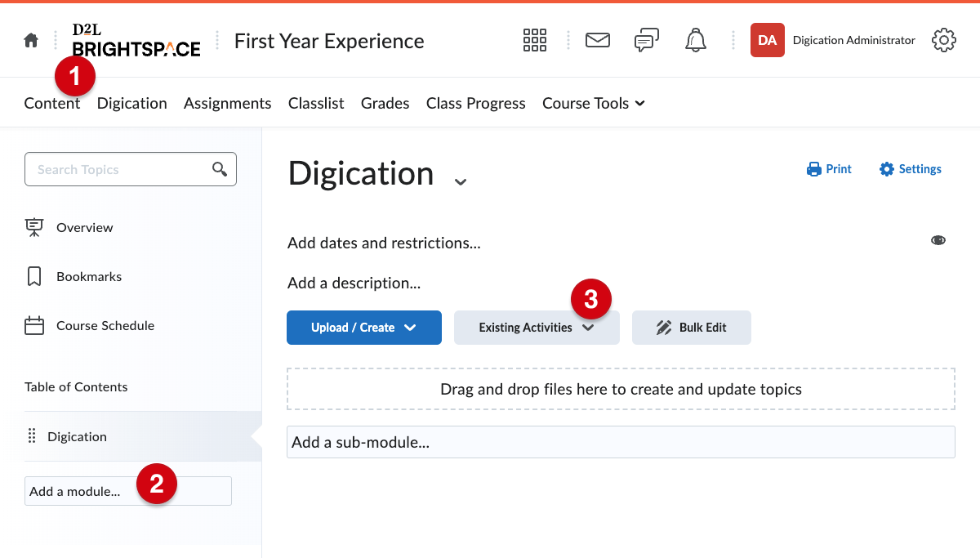Screen dimensions: 980x558
Task: Open Grades in the navbar
Action: click(x=385, y=103)
